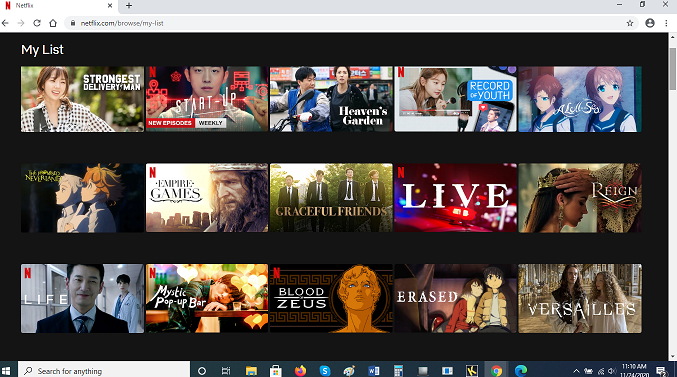Select the Versailles series thumbnail
Image resolution: width=677 pixels, height=377 pixels.
580,298
